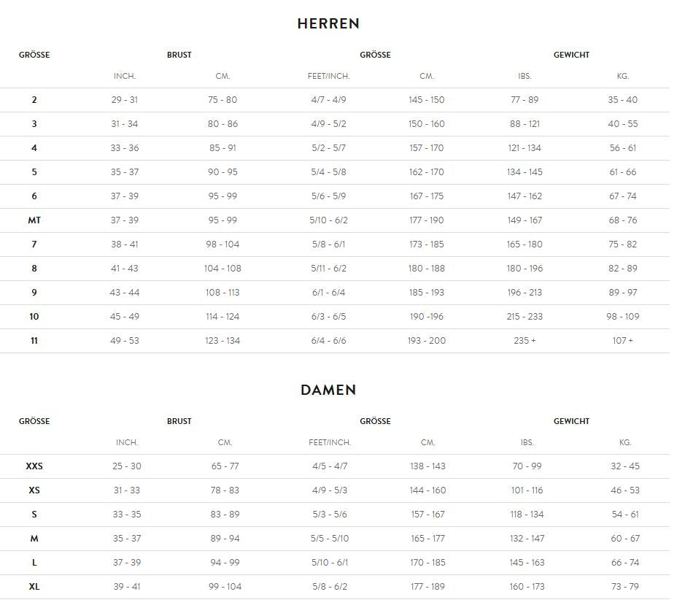This screenshot has height=616, width=685.
Task: Click the GEWICHT header in women's table
Action: click(571, 421)
